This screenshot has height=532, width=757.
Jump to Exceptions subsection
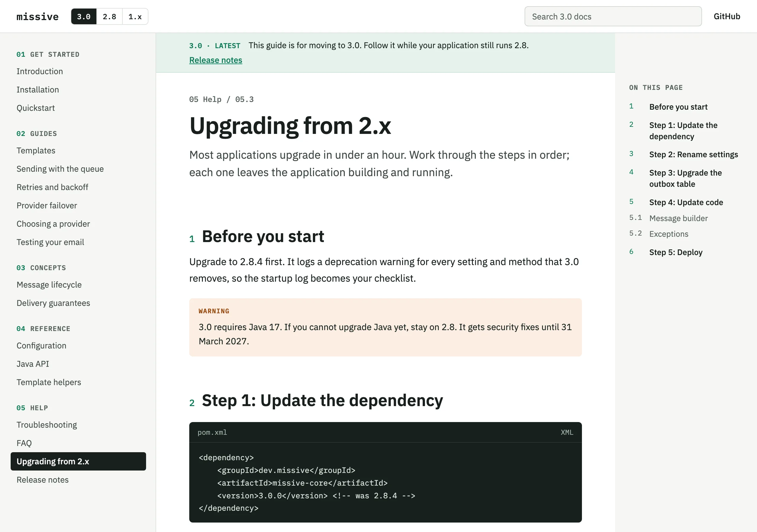669,234
